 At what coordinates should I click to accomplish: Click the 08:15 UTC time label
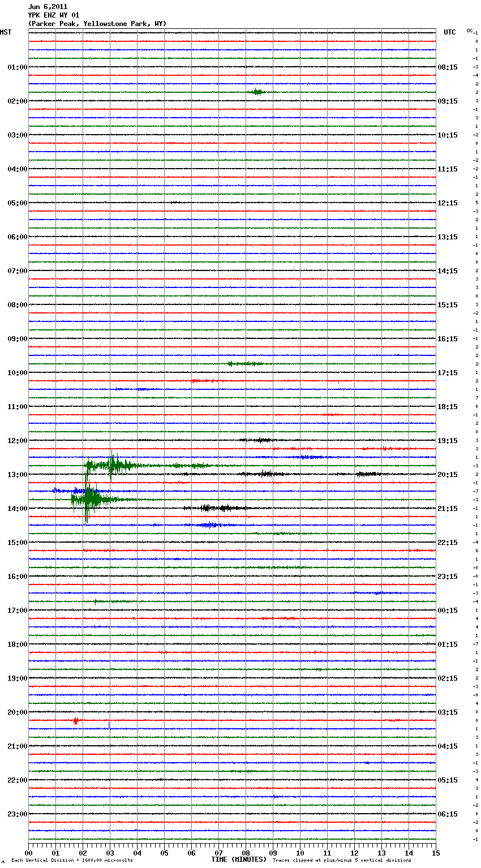coord(448,67)
